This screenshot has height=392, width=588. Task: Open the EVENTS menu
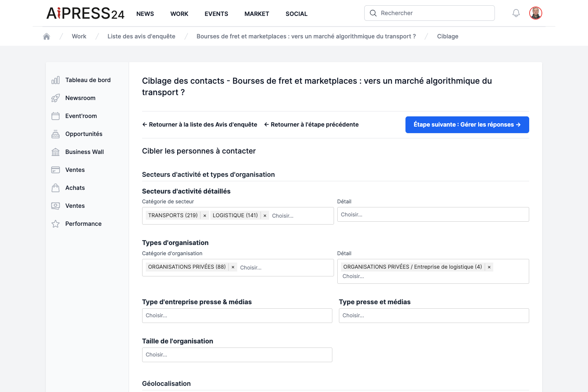click(x=216, y=14)
